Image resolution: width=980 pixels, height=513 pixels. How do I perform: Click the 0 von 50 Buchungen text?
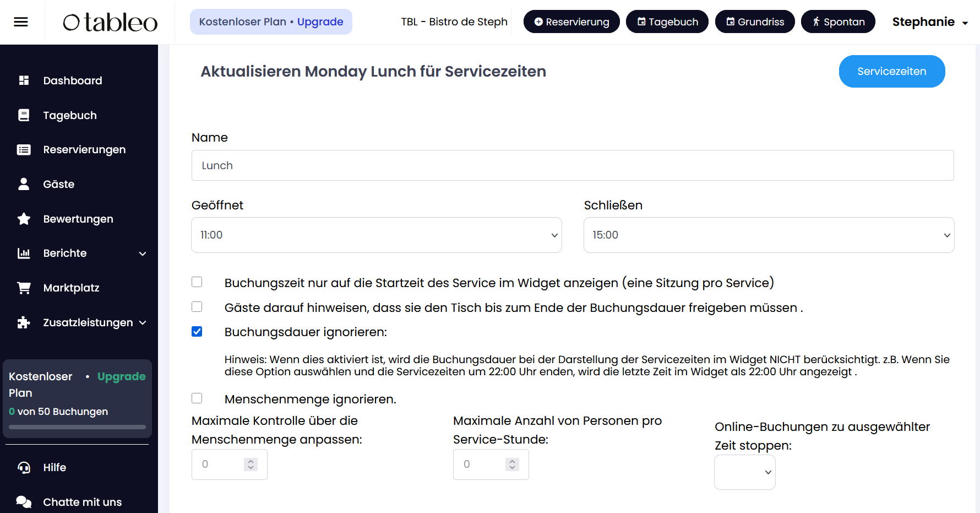(x=58, y=412)
